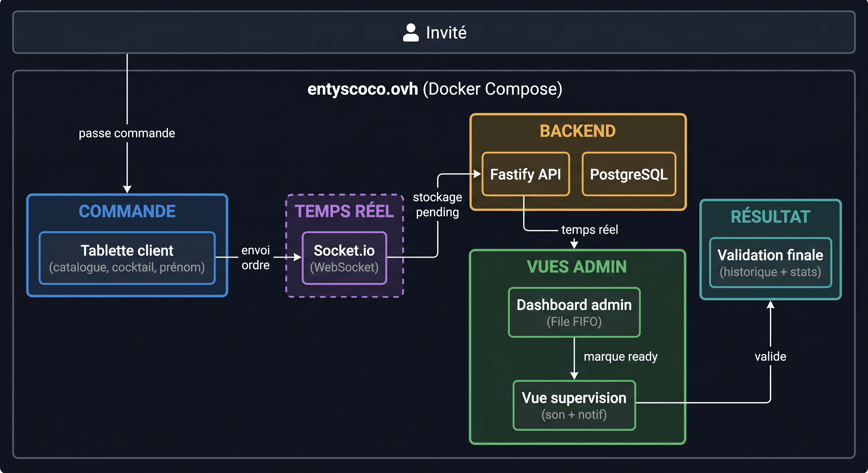This screenshot has height=473, width=868.
Task: Click the 'envoi ordre' edge label
Action: tap(256, 257)
